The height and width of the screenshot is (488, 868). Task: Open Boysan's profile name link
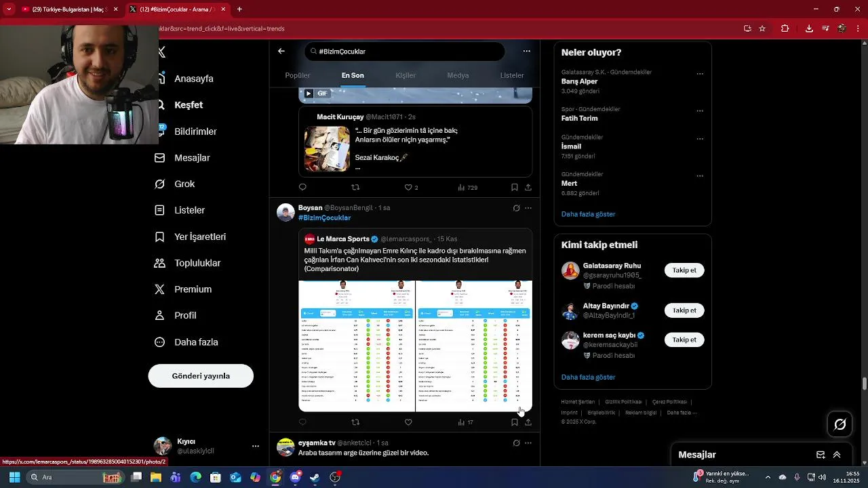310,207
